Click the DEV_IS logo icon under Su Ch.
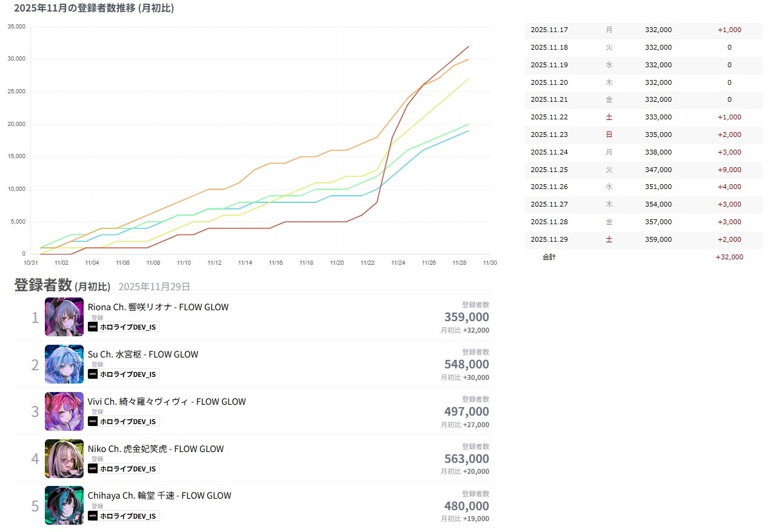 93,374
